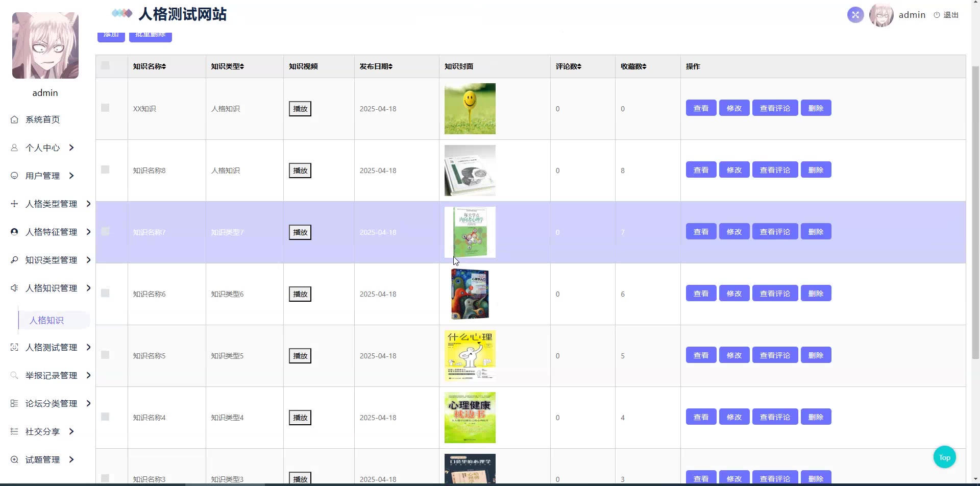Open the 系统首页 menu item

pyautogui.click(x=42, y=119)
